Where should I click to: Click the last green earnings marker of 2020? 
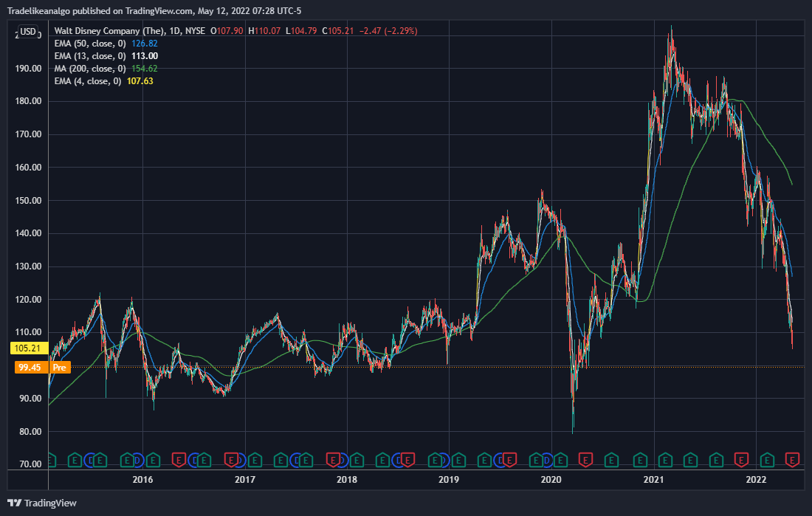(640, 460)
